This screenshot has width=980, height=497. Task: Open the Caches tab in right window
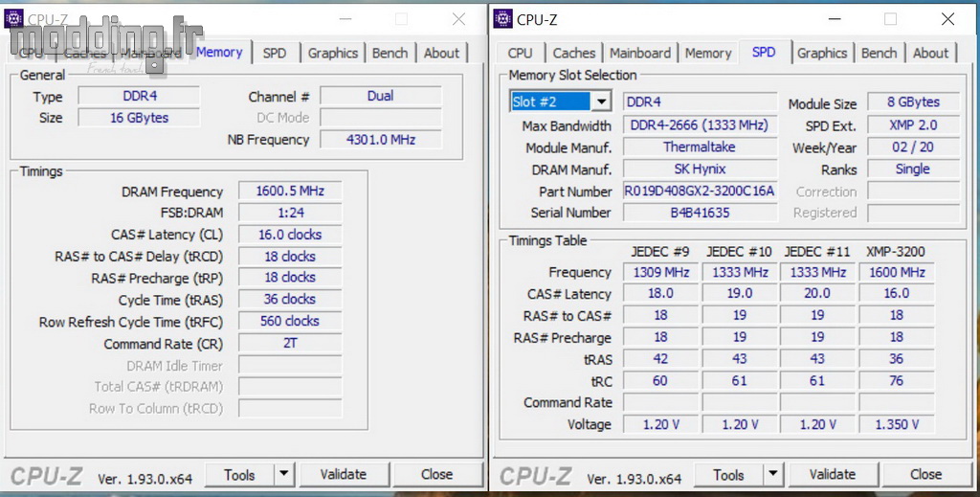point(574,53)
